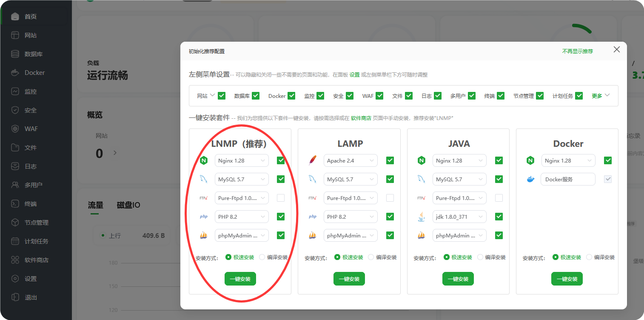644x320 pixels.
Task: Click the 首页 home icon in sidebar
Action: click(15, 17)
